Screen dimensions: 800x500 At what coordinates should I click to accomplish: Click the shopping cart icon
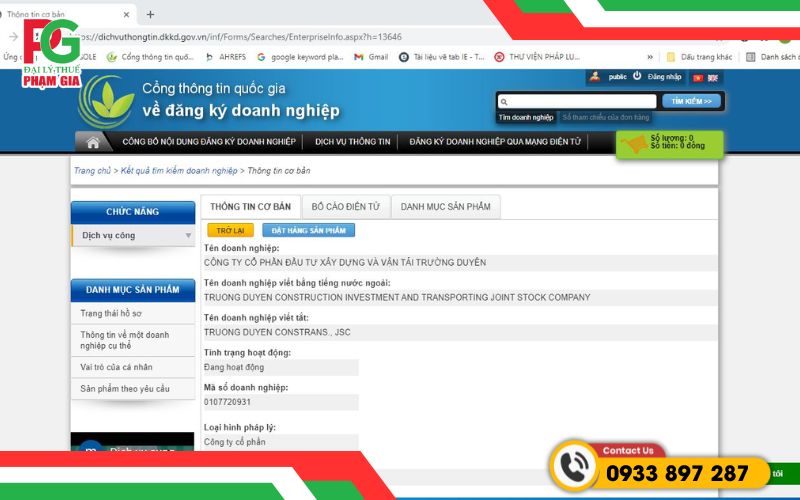[x=634, y=144]
